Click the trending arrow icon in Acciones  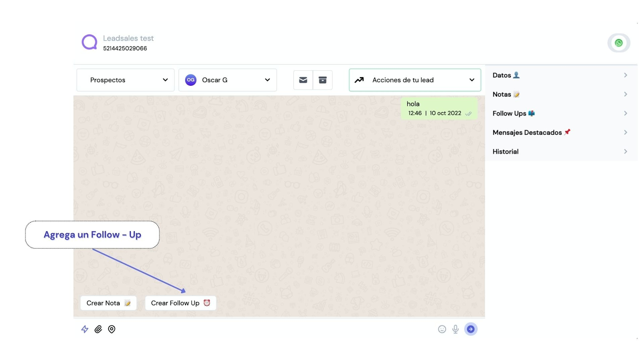(359, 80)
